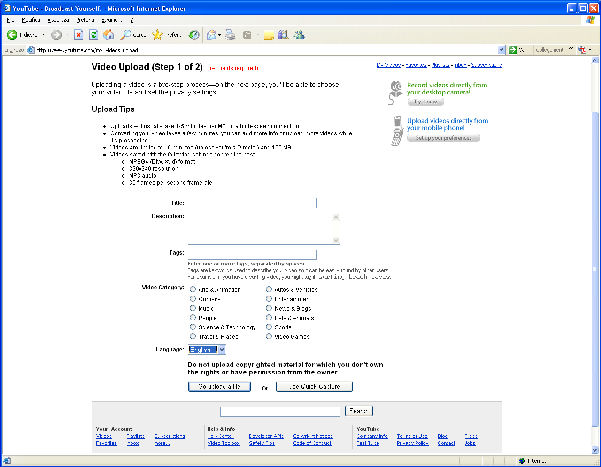Print the page with the printer icon
The height and width of the screenshot is (467, 601).
pyautogui.click(x=230, y=35)
